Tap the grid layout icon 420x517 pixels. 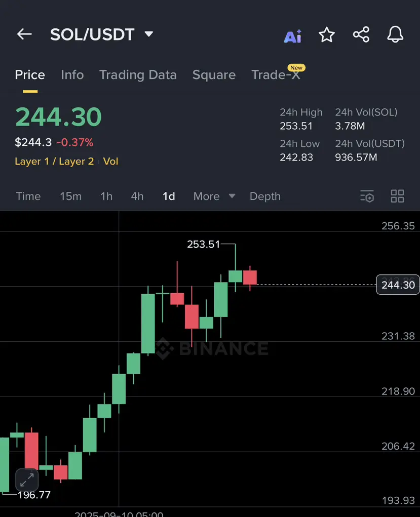(397, 196)
